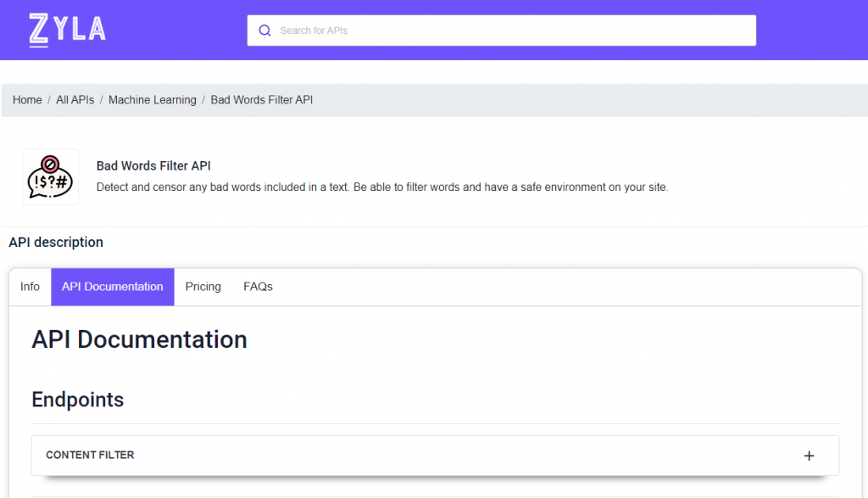Open the All APIs breadcrumb link
The width and height of the screenshot is (868, 498).
pos(75,100)
